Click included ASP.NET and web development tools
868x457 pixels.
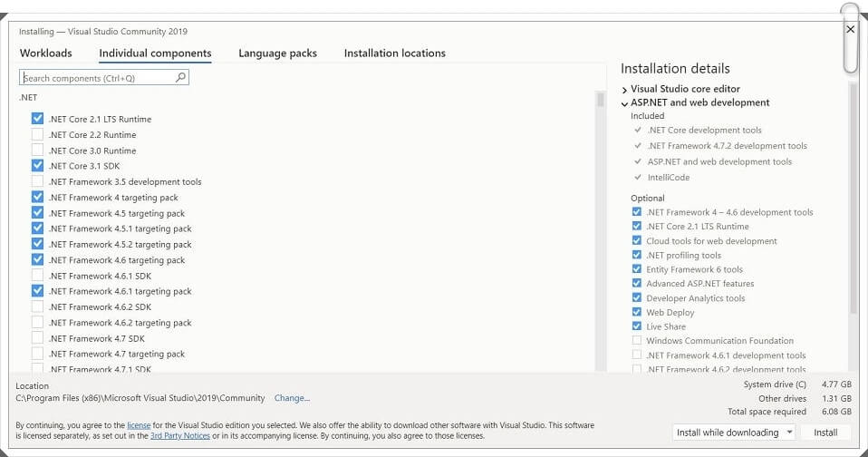click(x=719, y=161)
